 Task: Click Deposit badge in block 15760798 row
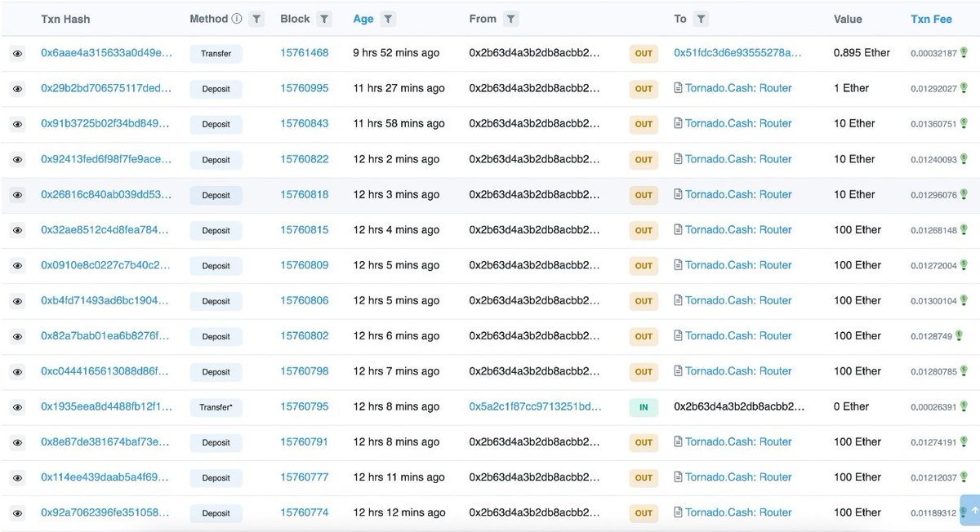point(216,372)
